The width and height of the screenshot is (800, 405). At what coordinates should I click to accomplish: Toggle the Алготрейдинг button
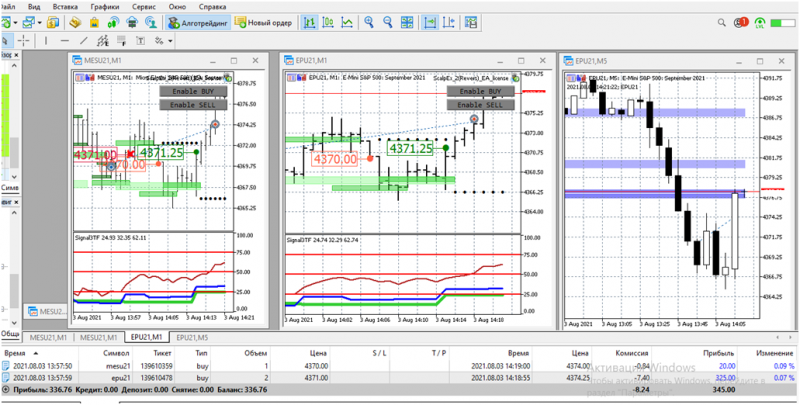click(197, 23)
